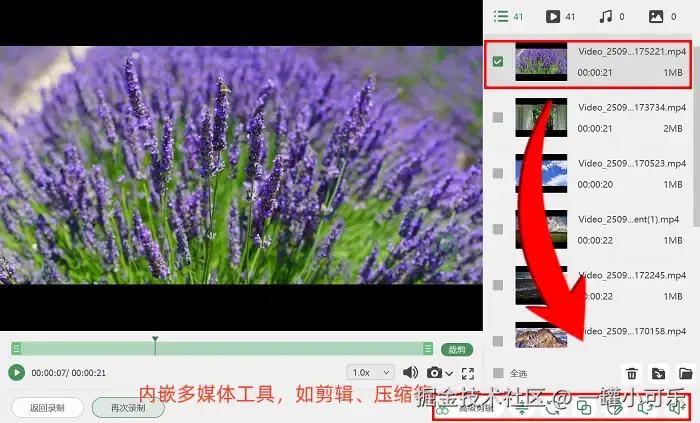This screenshot has height=423, width=700.
Task: Click the right trim handle on timeline
Action: (428, 348)
